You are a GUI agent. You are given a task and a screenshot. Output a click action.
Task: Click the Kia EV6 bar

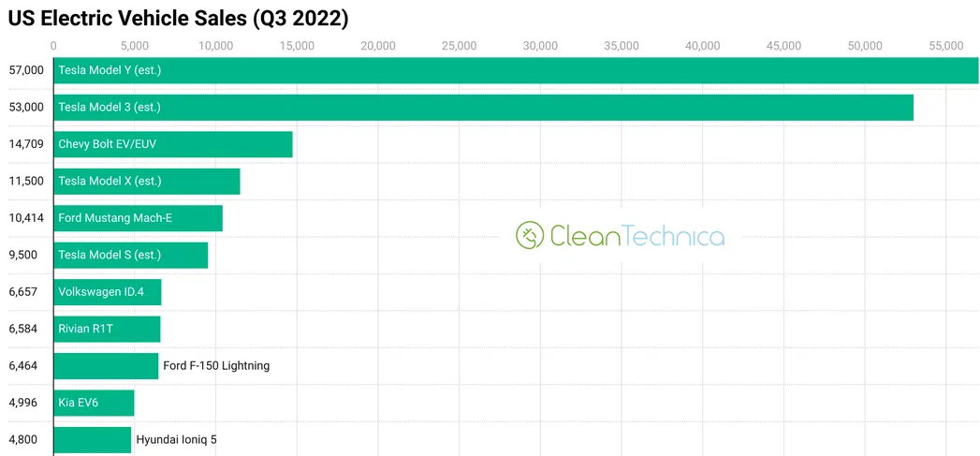pos(94,403)
